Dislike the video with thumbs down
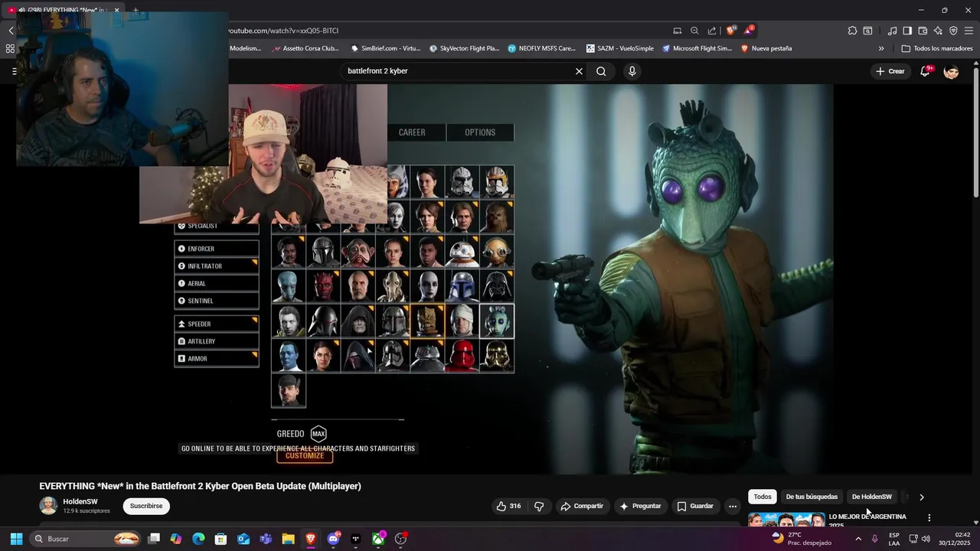The width and height of the screenshot is (980, 551). (539, 506)
